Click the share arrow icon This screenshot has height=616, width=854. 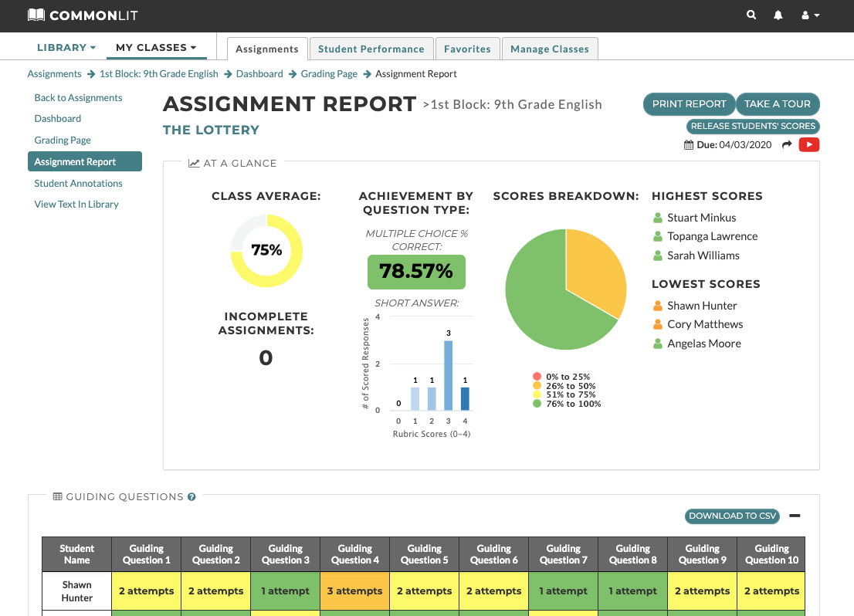[787, 144]
